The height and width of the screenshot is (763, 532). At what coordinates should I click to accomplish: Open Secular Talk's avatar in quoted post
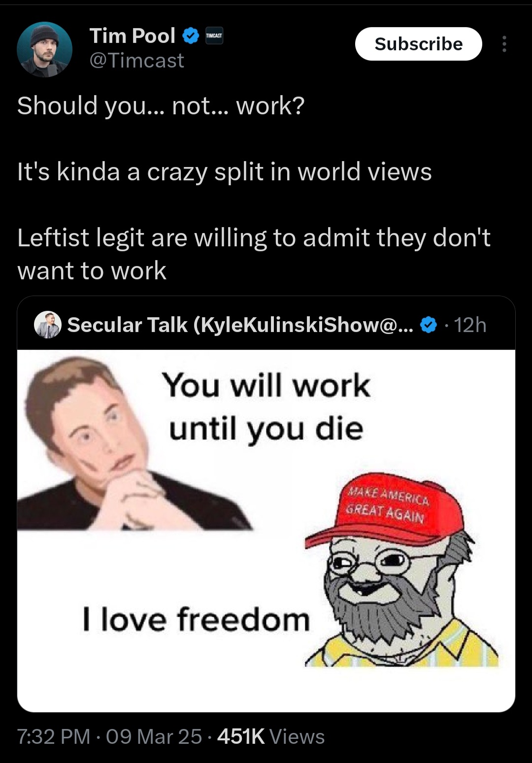[x=47, y=325]
